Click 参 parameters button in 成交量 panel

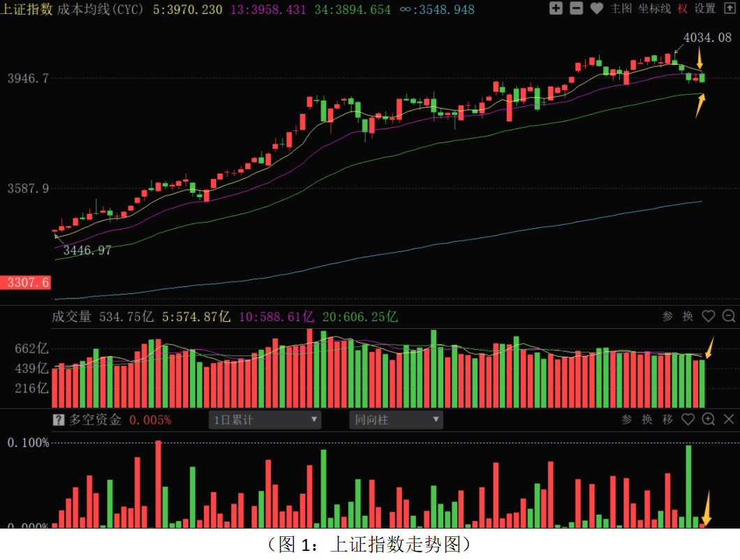point(667,316)
